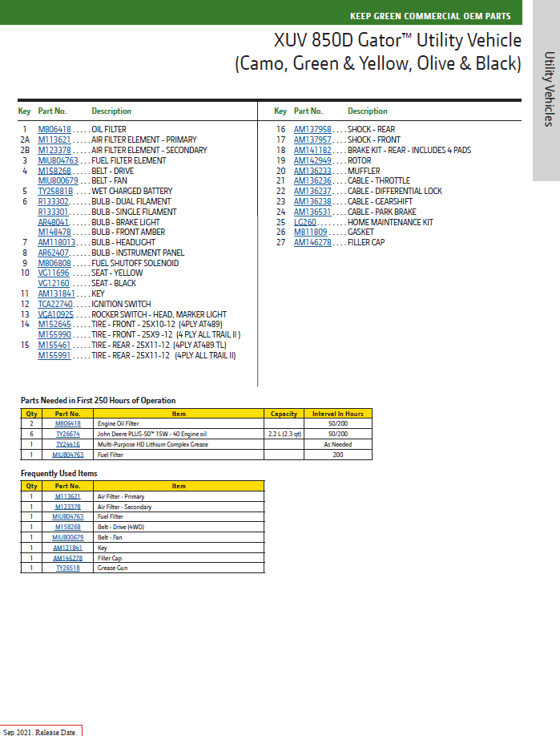
Task: Open M158268 belt drive link in key list
Action: coord(54,171)
